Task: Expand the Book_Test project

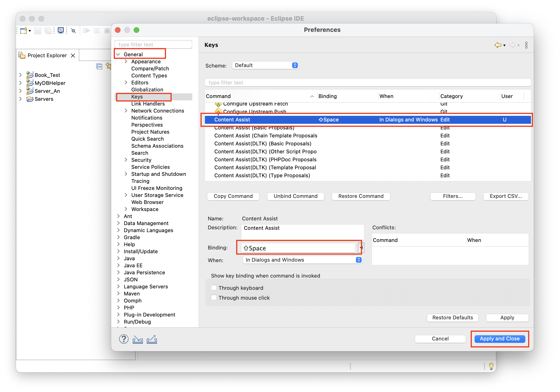Action: coord(21,75)
